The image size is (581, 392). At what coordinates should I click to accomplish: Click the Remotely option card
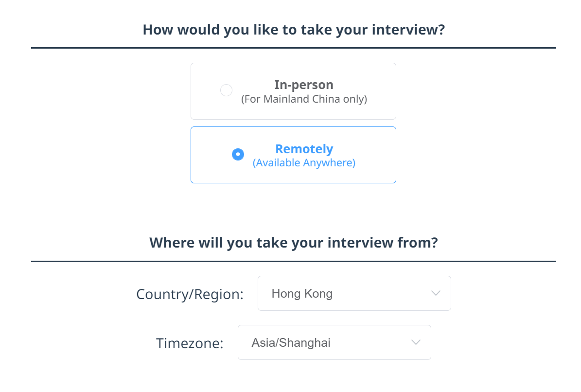pos(293,155)
